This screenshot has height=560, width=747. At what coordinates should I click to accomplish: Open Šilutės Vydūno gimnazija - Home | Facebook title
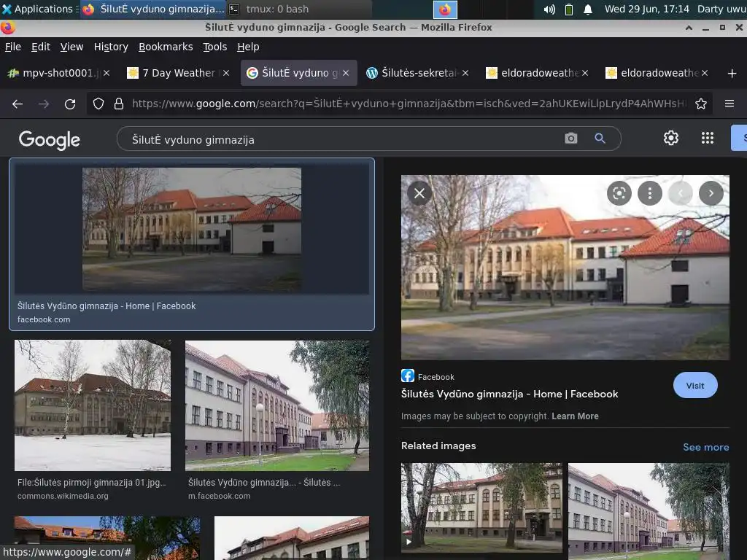tap(509, 394)
